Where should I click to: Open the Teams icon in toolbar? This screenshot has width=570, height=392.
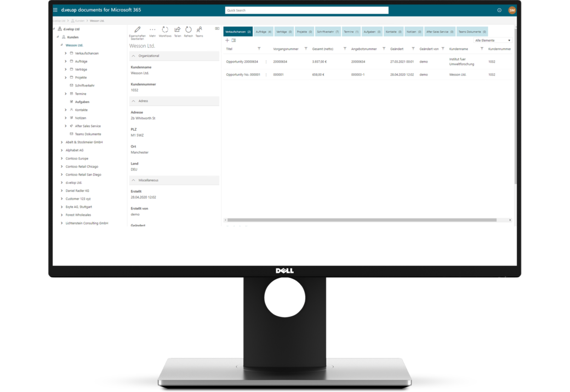click(x=199, y=30)
